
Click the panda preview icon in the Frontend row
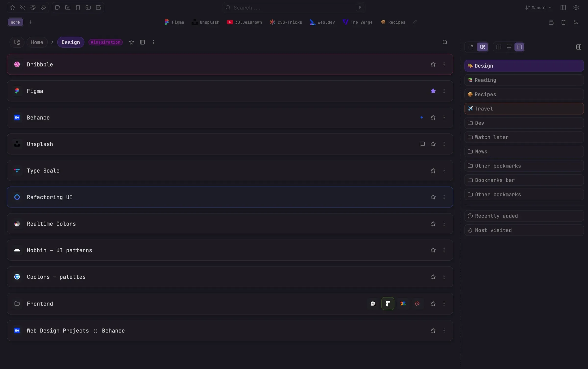(373, 304)
